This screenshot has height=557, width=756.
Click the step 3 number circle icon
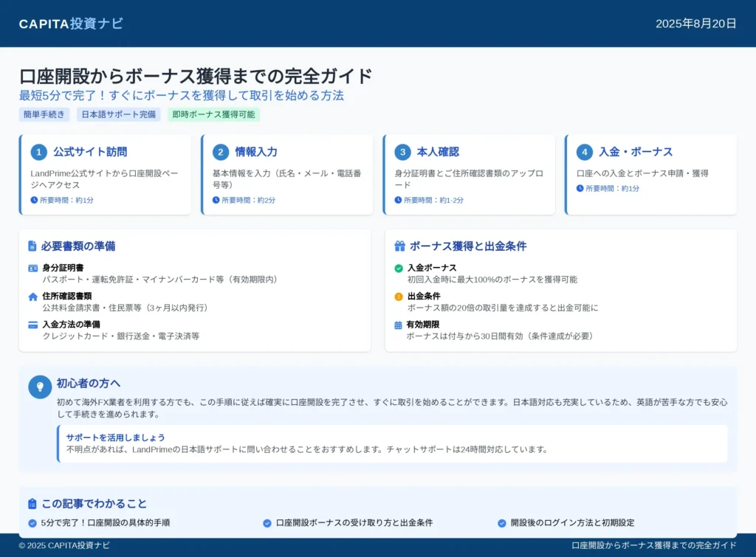pyautogui.click(x=402, y=152)
